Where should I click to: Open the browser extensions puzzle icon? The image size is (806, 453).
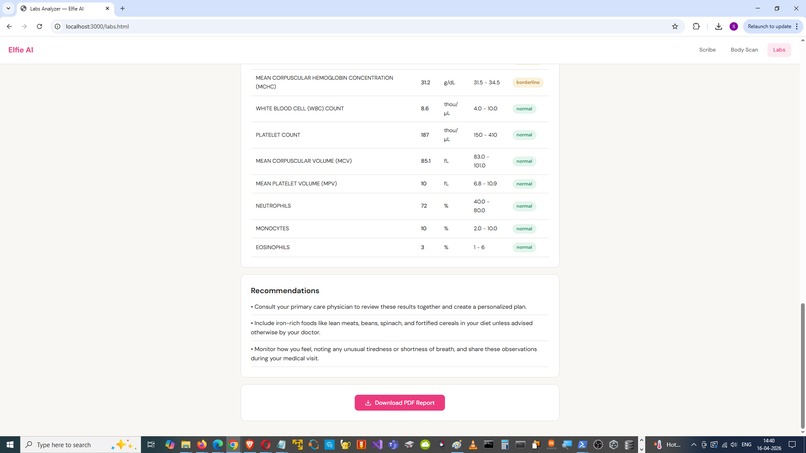pos(696,26)
